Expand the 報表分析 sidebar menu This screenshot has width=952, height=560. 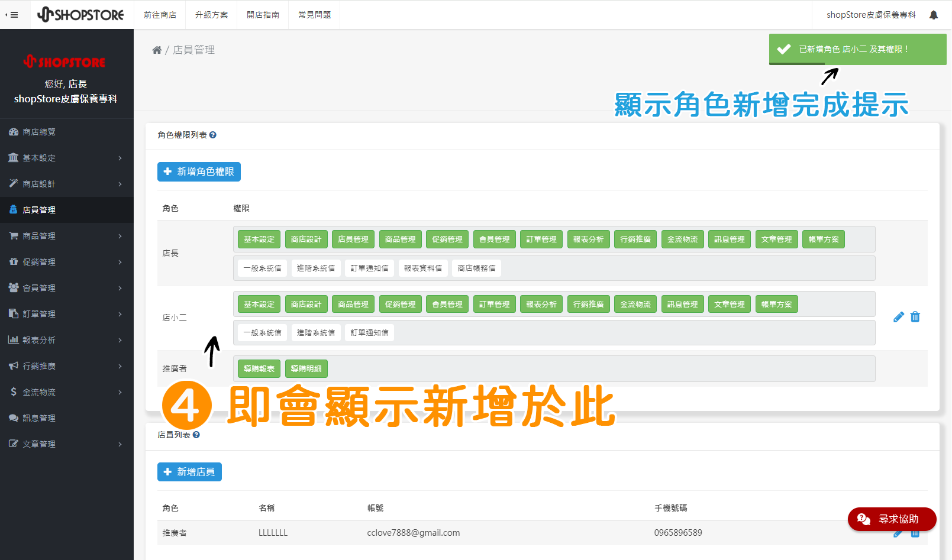point(67,340)
